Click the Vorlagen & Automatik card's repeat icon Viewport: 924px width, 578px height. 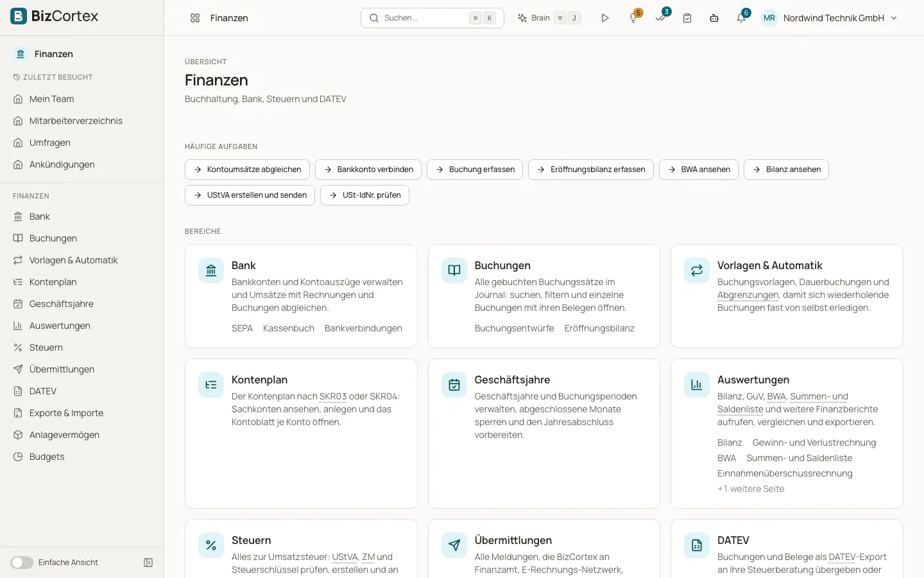coord(697,270)
